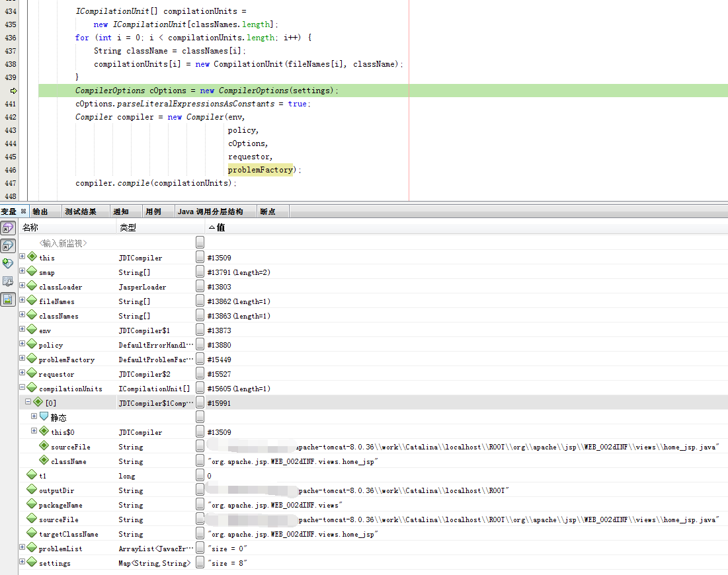Click the green diamond icon for env
This screenshot has height=575, width=728.
(32, 329)
